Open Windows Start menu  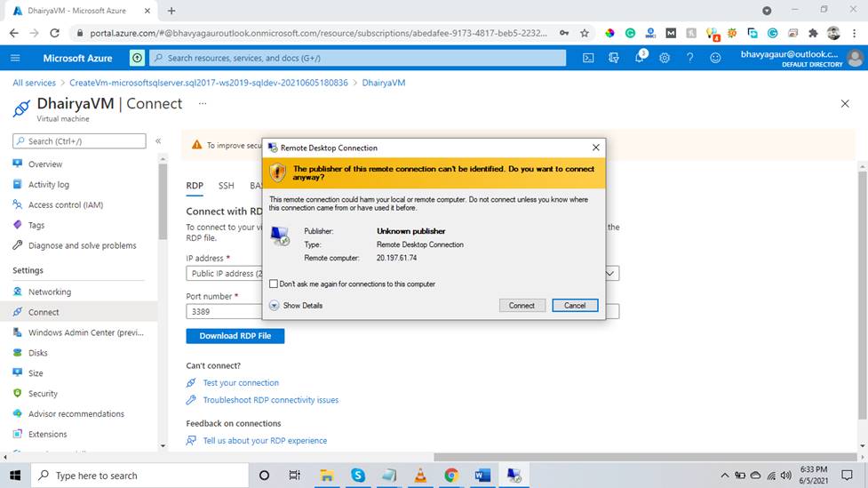15,476
